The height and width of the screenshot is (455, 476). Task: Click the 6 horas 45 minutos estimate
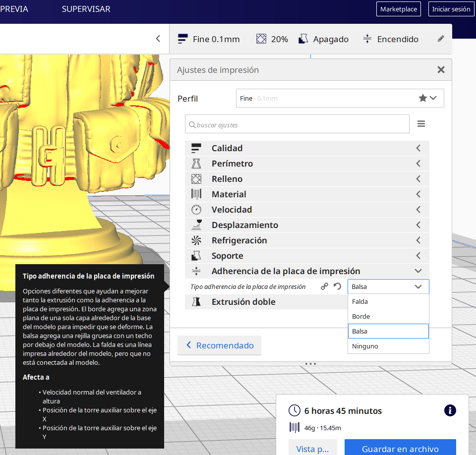[343, 411]
